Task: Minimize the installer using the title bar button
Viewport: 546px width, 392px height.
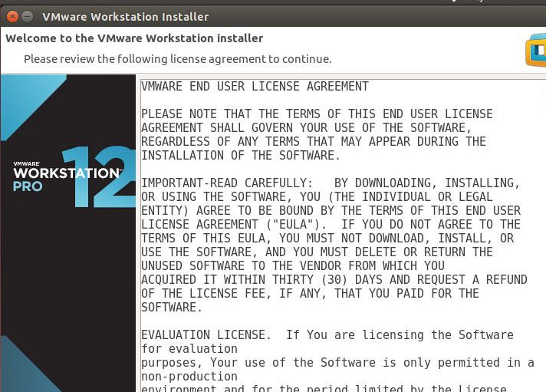Action: 27,16
